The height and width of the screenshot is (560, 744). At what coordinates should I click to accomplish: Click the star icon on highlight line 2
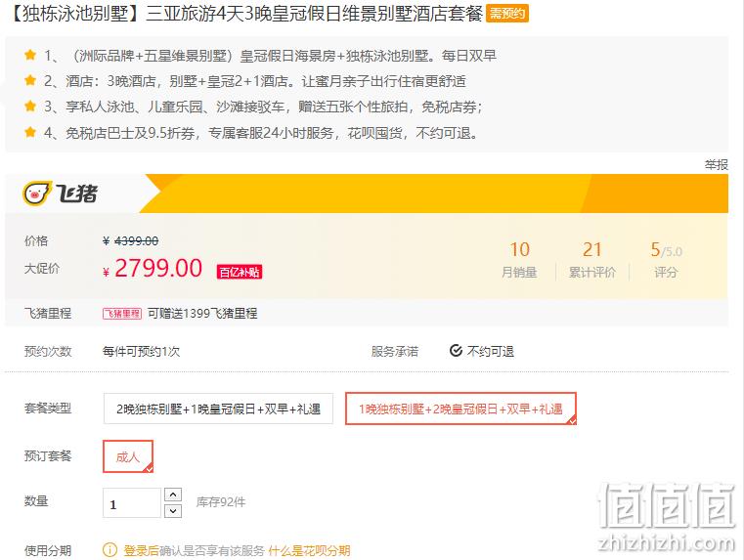click(30, 80)
